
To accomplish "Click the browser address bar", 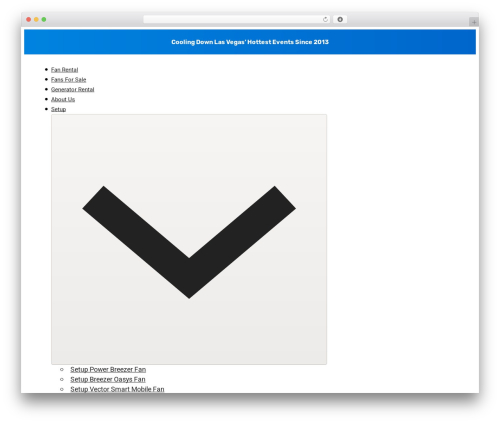I will 237,19.
